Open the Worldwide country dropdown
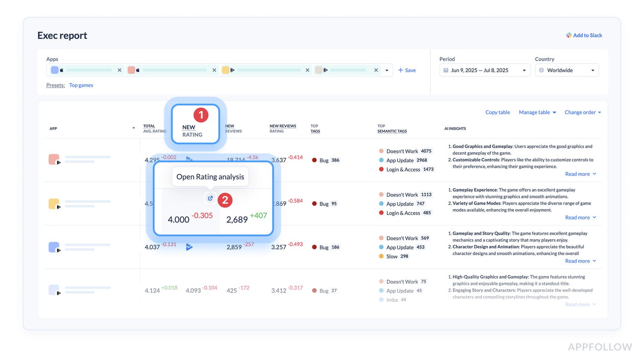 pyautogui.click(x=592, y=70)
